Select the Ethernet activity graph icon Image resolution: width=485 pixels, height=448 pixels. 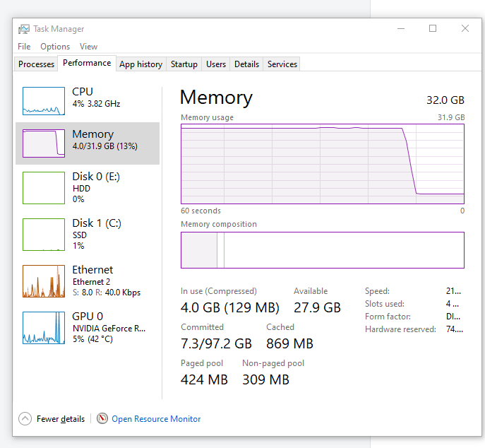pos(44,281)
